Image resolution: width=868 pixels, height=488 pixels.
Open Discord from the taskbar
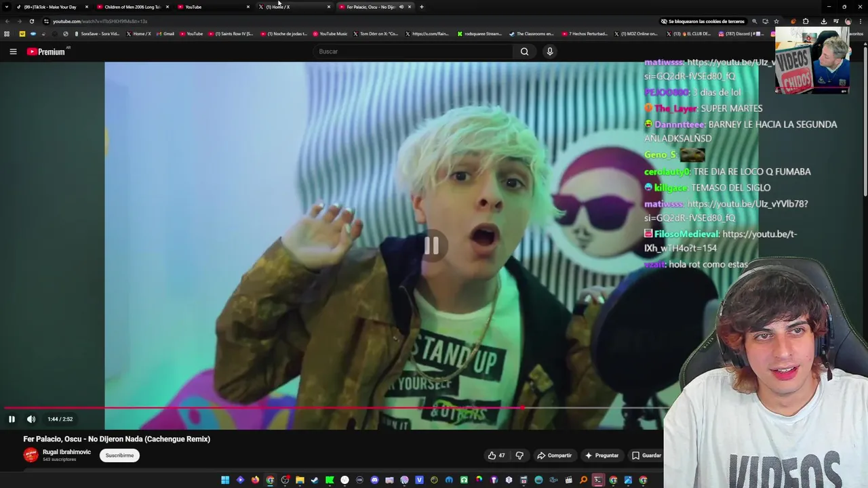pyautogui.click(x=374, y=480)
